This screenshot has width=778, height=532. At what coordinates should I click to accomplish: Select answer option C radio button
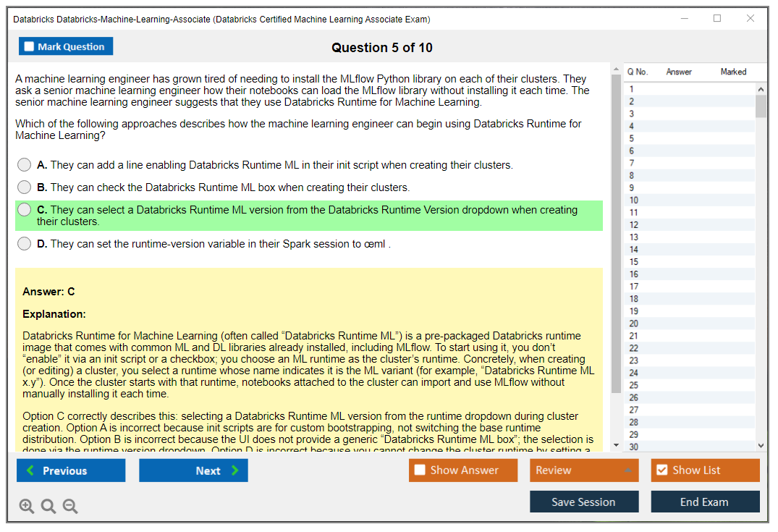(x=24, y=209)
